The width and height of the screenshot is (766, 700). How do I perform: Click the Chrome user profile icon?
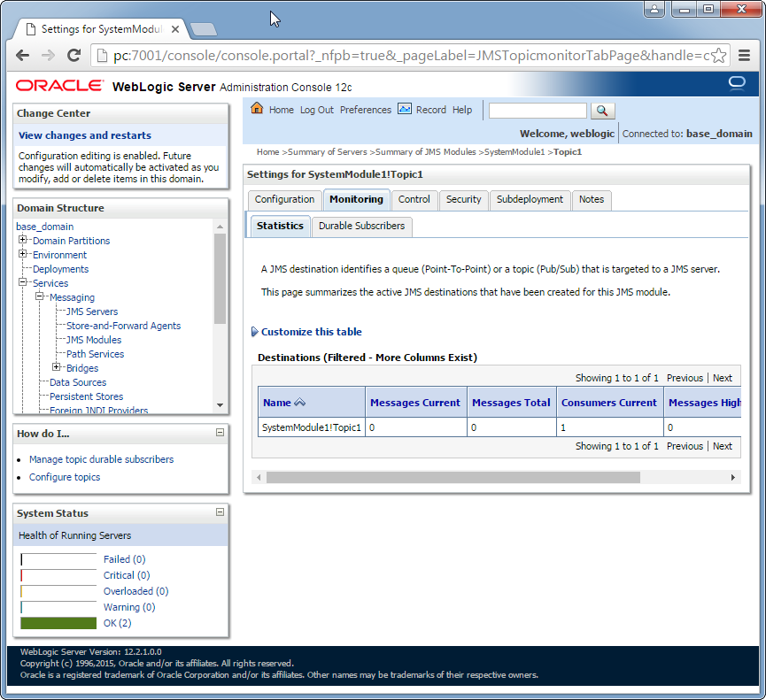654,9
